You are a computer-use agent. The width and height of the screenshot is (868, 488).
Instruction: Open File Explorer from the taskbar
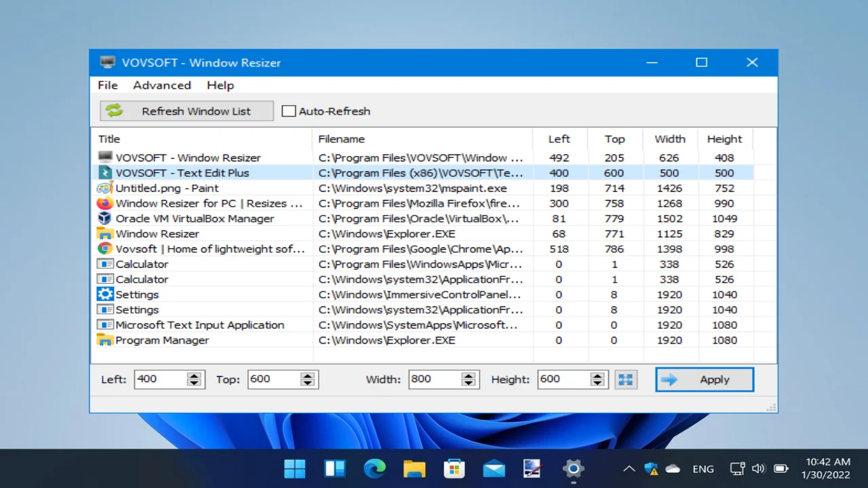[414, 468]
